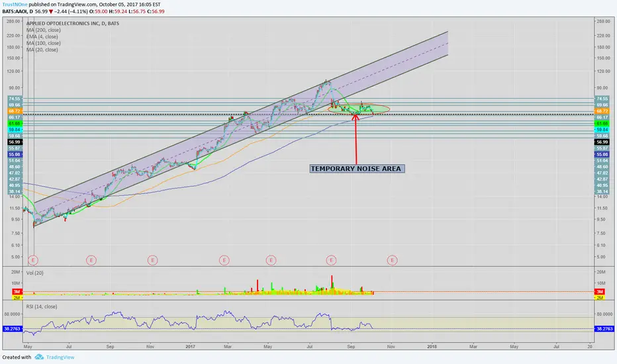
Task: Click the TEMPORARY NOISE AREA text label
Action: click(x=356, y=168)
